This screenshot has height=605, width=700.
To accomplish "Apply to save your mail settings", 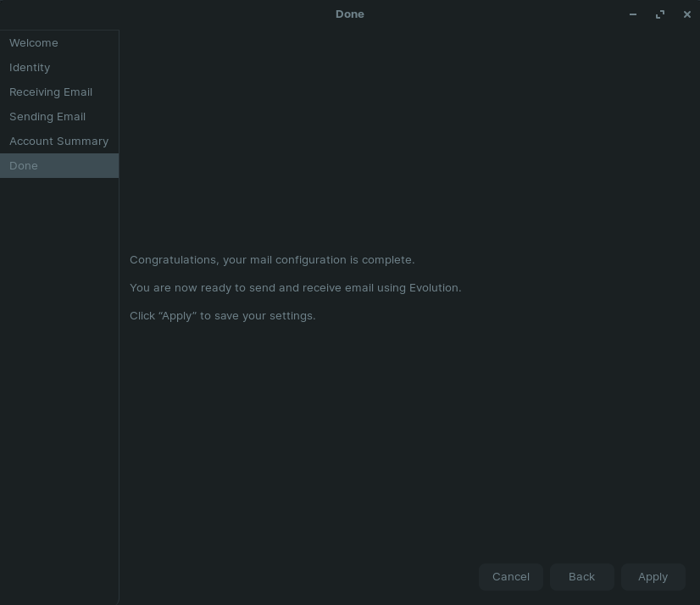I will [x=653, y=577].
